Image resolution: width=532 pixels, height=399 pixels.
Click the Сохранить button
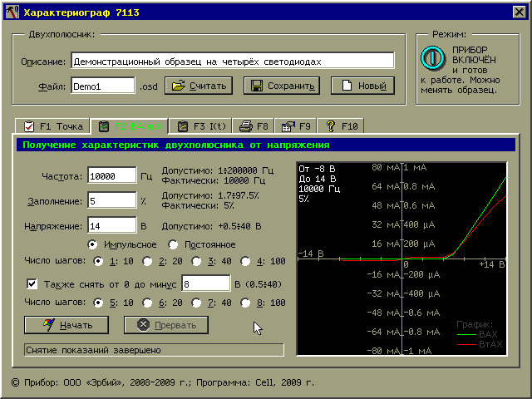281,86
